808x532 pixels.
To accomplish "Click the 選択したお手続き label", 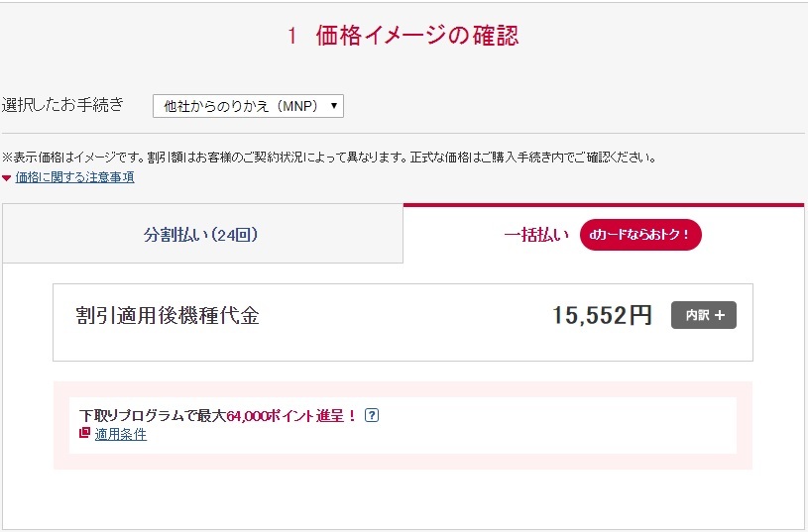I will (x=63, y=105).
